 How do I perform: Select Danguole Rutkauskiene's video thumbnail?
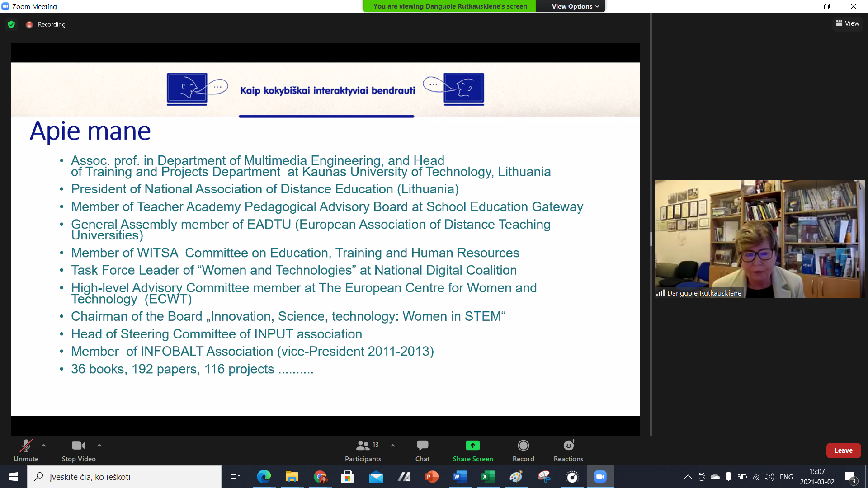click(759, 239)
